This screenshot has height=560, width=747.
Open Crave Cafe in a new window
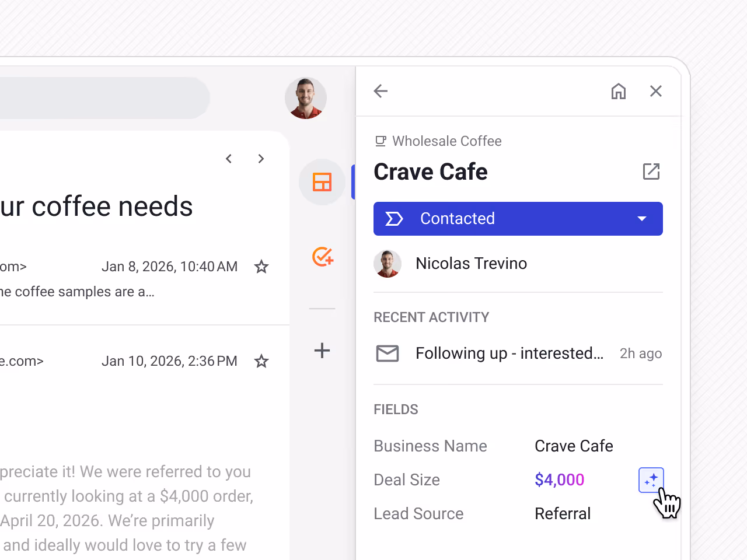click(651, 171)
